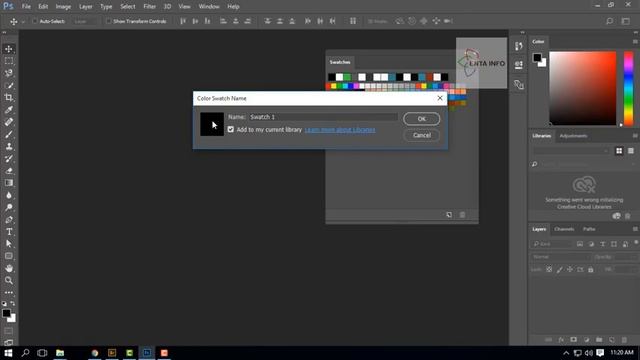Image resolution: width=640 pixels, height=360 pixels.
Task: Open File Explorer from taskbar
Action: click(x=60, y=353)
